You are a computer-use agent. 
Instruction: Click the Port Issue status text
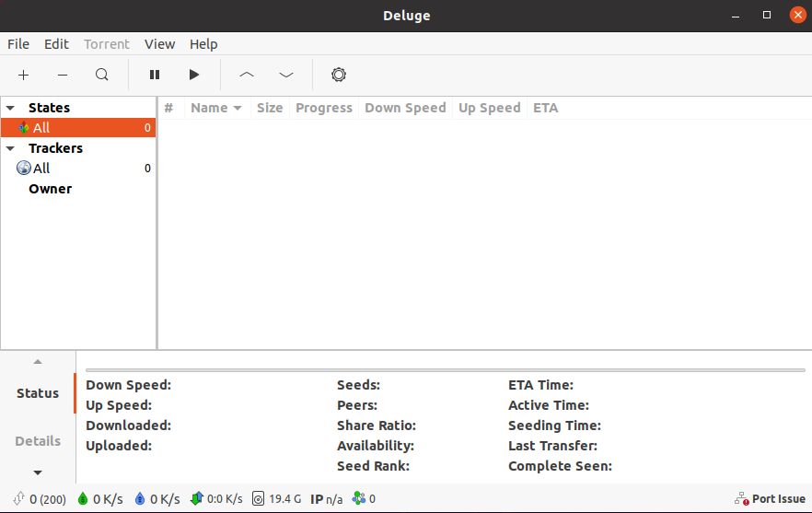tap(778, 499)
